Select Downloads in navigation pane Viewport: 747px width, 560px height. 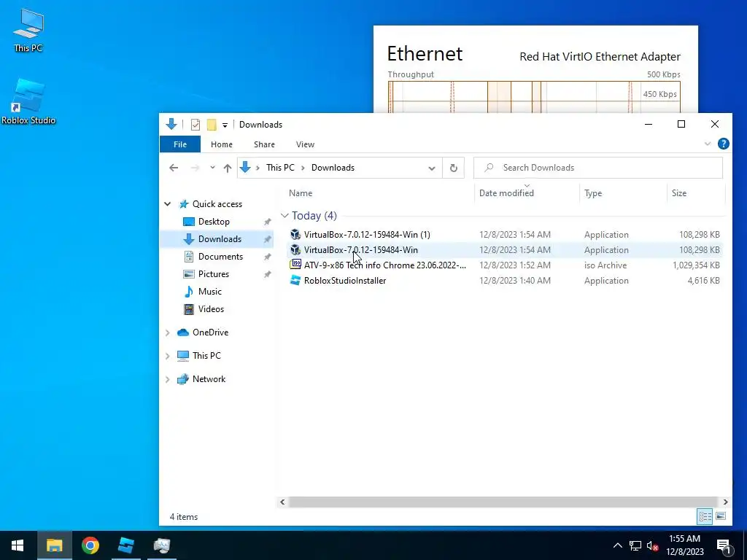[220, 239]
